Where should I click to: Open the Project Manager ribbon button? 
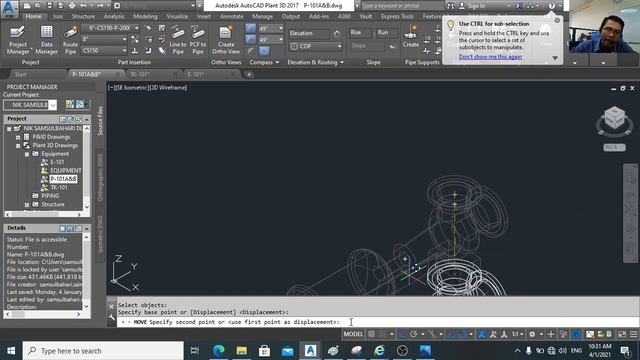pos(18,40)
